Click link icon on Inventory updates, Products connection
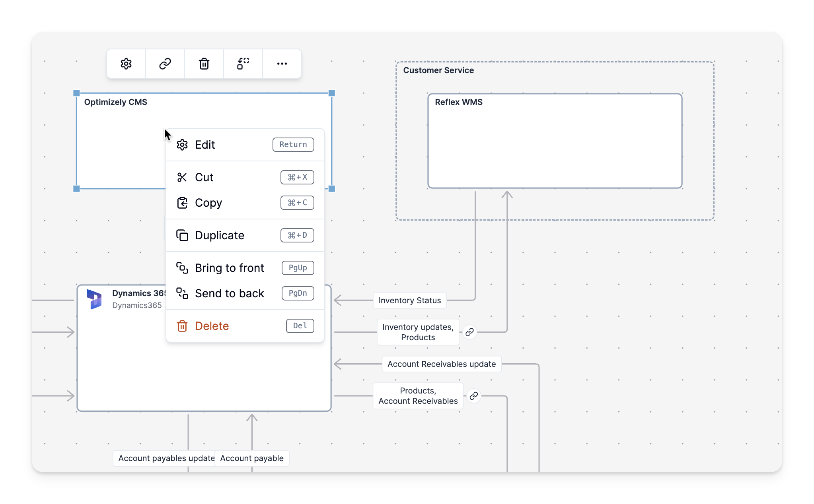This screenshot has height=504, width=814. (470, 332)
